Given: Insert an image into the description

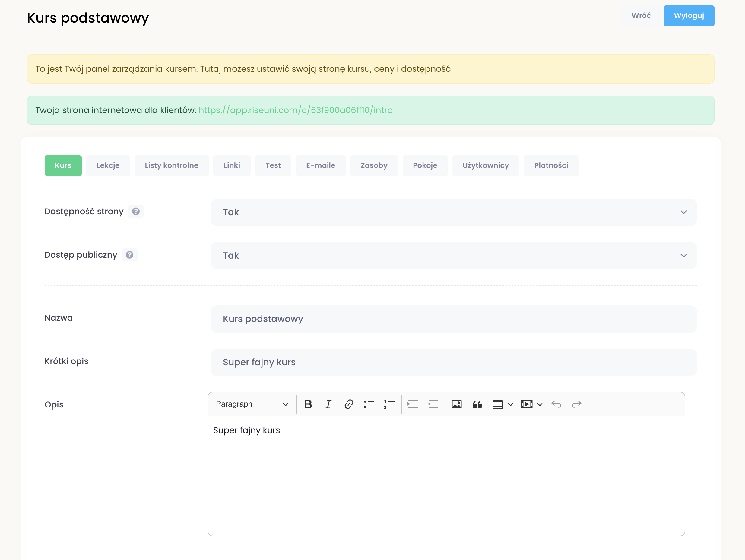Looking at the screenshot, I should point(456,404).
